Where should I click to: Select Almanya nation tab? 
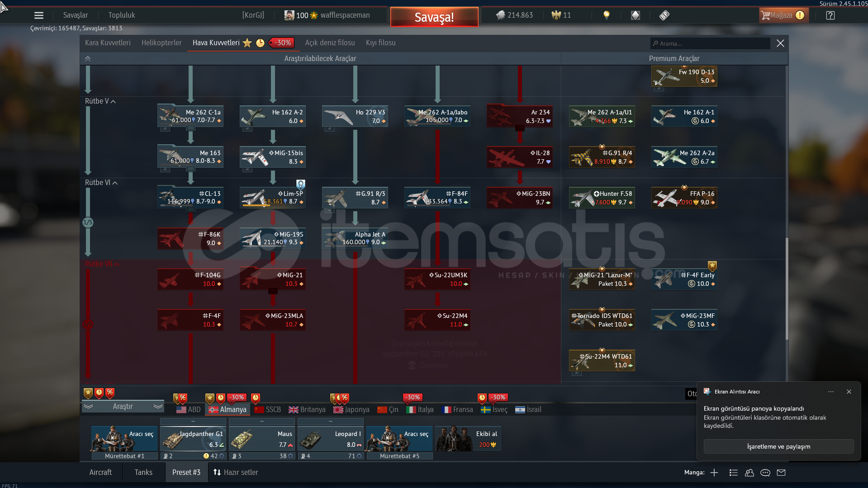(228, 410)
